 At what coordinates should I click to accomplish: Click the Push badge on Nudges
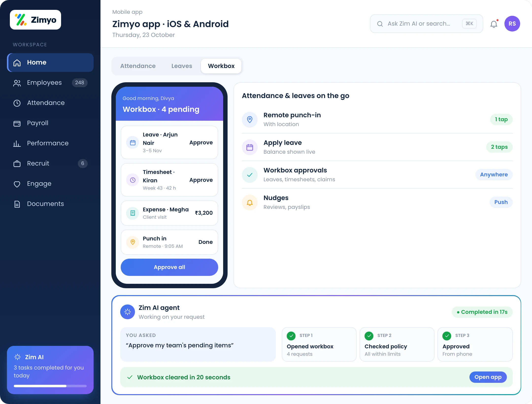501,202
